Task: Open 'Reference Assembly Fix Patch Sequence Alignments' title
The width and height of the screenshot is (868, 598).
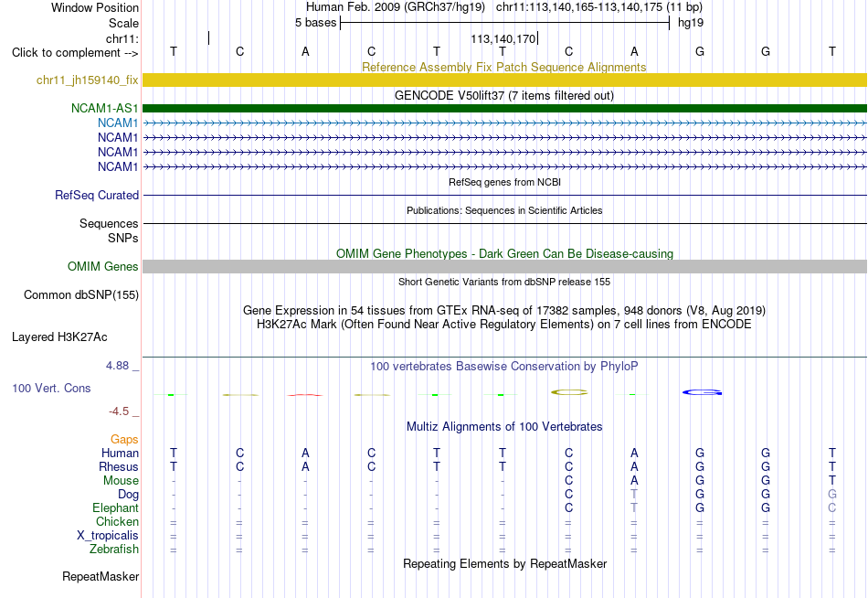Action: tap(503, 67)
